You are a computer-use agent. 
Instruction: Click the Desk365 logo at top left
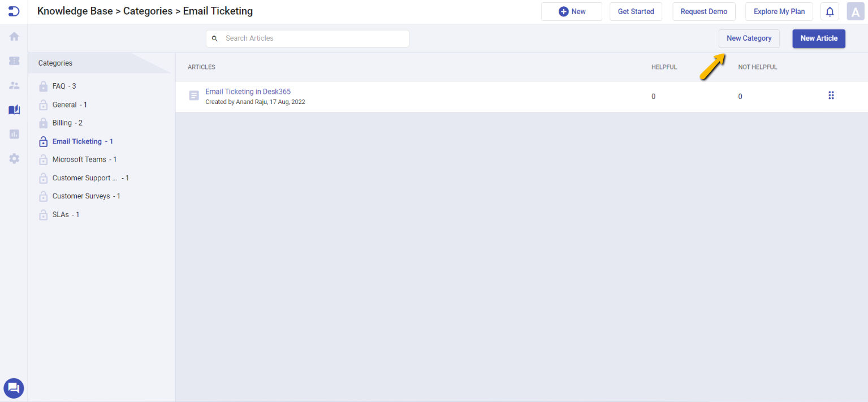(x=13, y=11)
